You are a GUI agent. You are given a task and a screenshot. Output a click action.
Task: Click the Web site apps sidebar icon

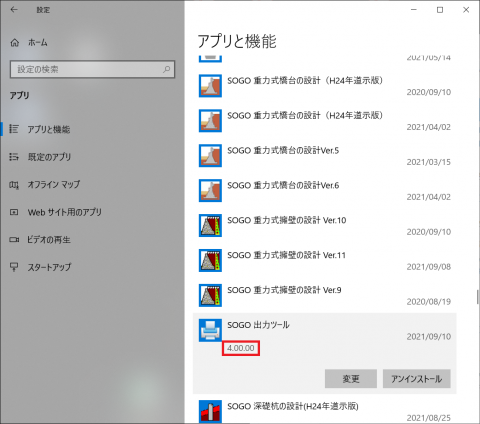tap(14, 212)
